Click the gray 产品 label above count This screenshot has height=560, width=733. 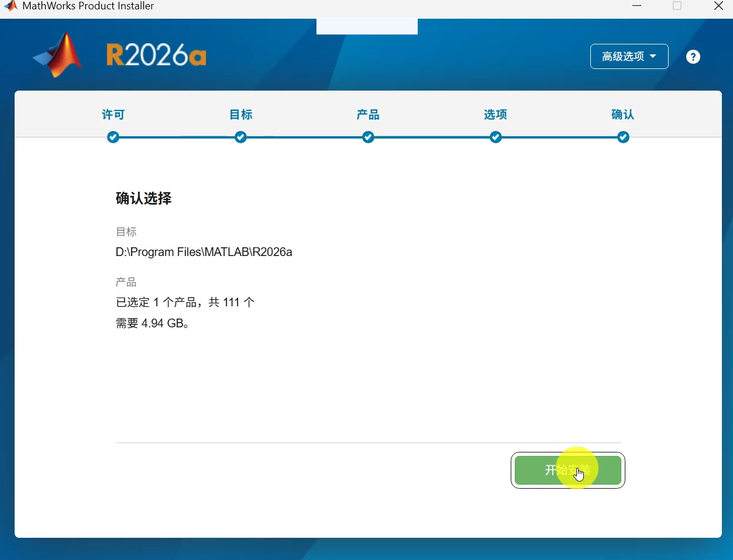[x=126, y=282]
